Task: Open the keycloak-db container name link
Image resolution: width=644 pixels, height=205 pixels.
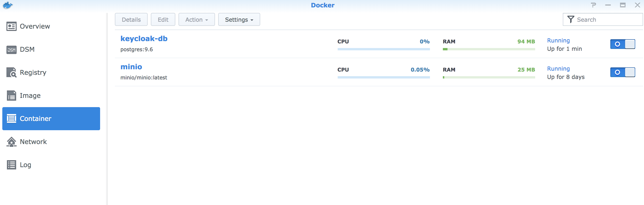Action: click(144, 39)
